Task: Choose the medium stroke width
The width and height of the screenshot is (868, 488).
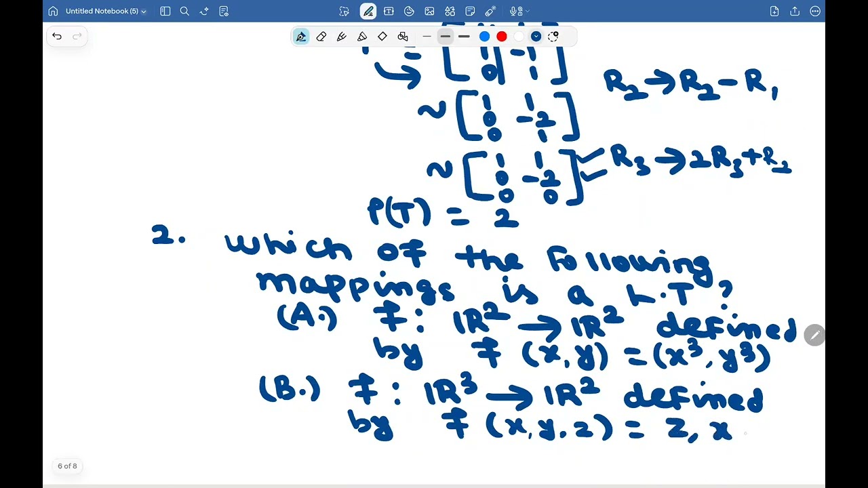Action: [x=445, y=36]
